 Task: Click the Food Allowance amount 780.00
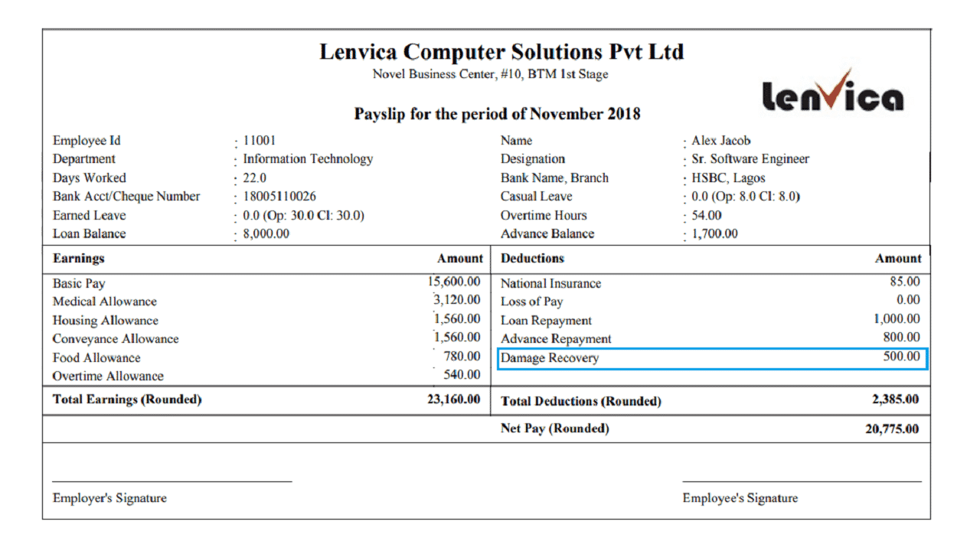[x=462, y=357]
